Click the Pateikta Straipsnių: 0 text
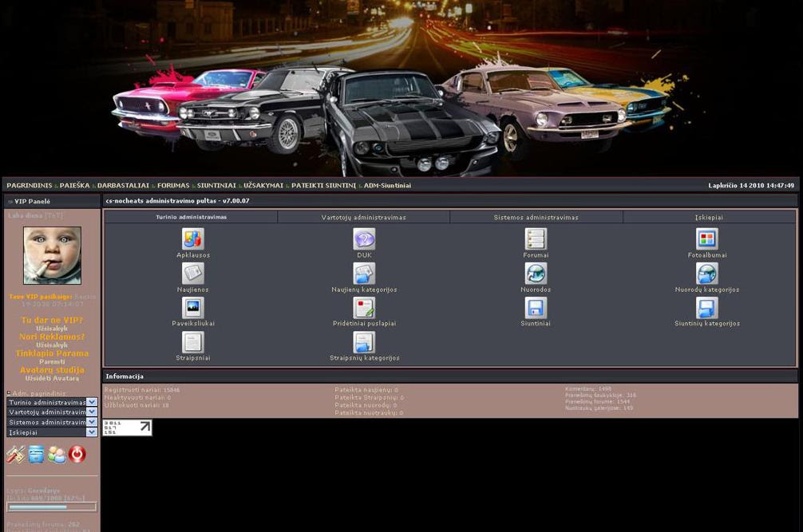803x532 pixels. [370, 397]
